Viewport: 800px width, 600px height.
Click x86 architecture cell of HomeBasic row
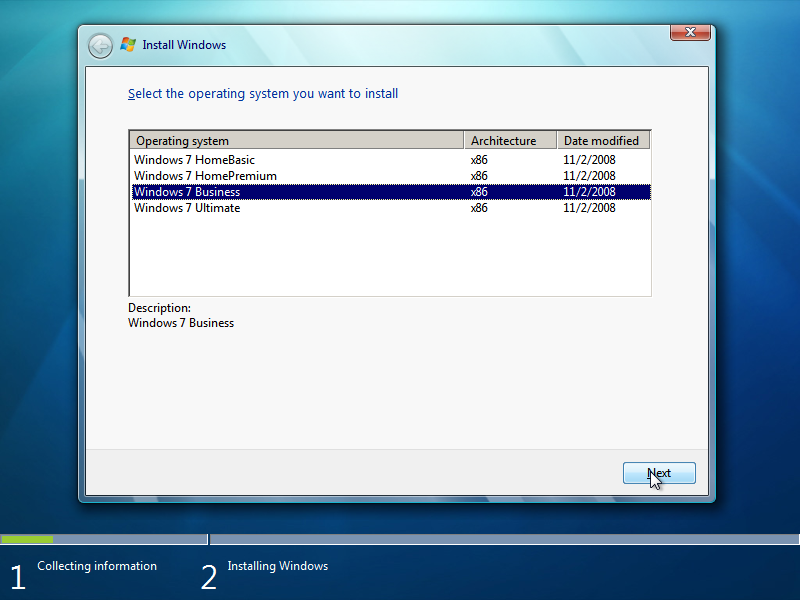(x=479, y=160)
